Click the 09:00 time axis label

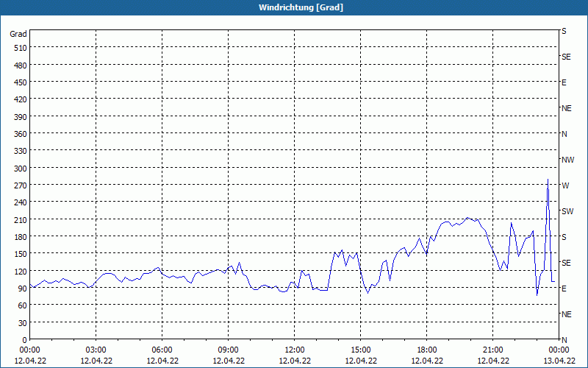[x=228, y=350]
